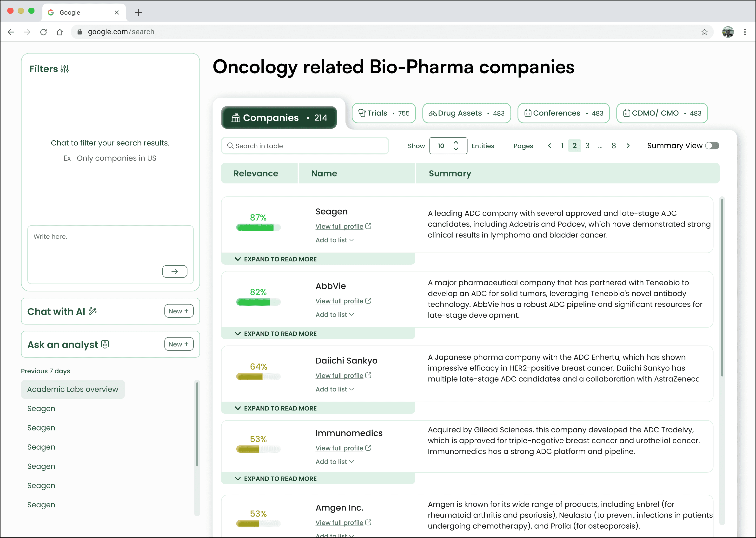Bookmark this page with the star icon

704,32
